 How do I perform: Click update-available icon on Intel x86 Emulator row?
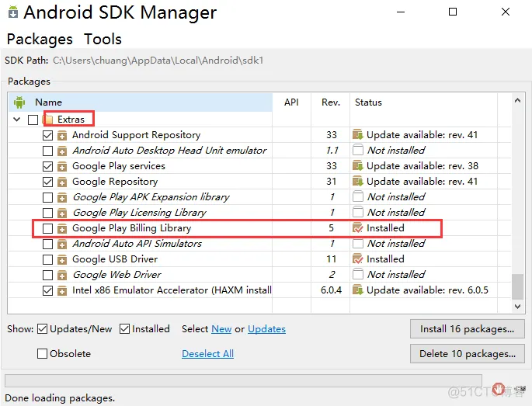tap(358, 290)
